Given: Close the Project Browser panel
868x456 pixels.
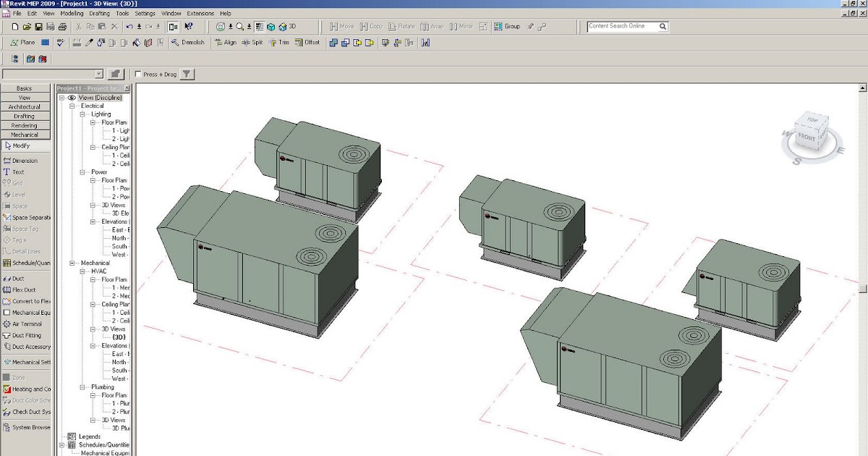Looking at the screenshot, I should point(127,88).
